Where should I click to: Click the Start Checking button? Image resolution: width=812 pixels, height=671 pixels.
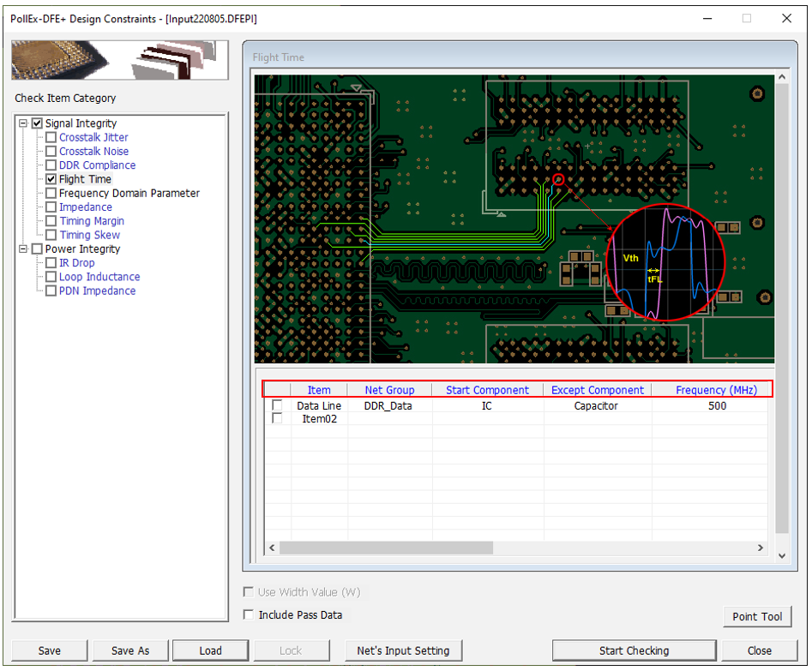pyautogui.click(x=634, y=650)
